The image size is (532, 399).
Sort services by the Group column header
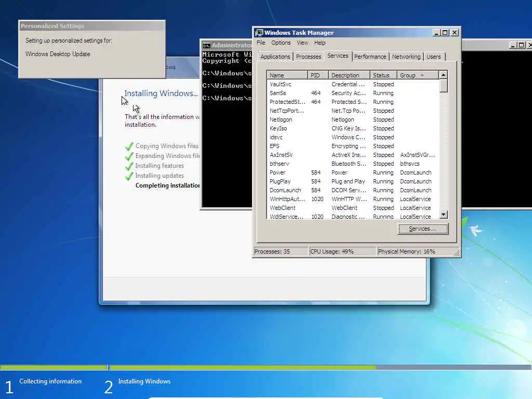coord(417,75)
